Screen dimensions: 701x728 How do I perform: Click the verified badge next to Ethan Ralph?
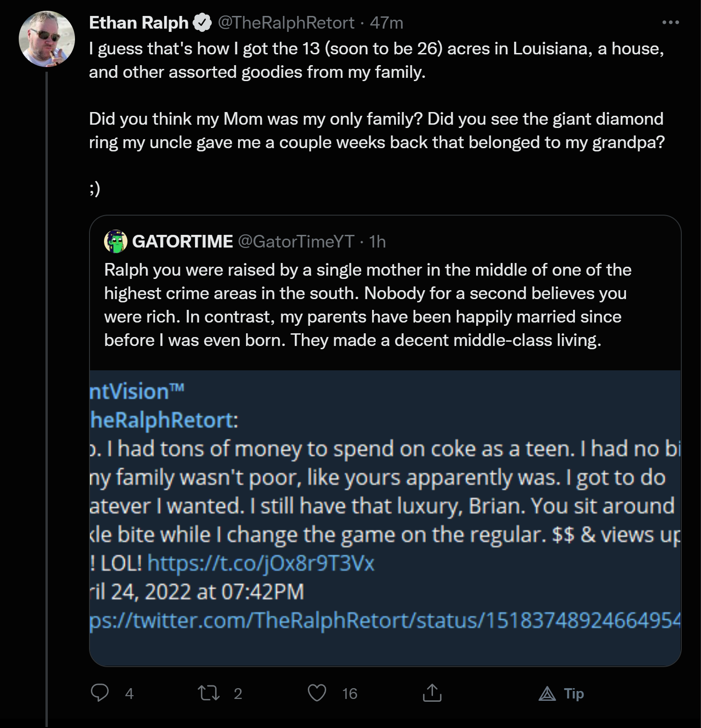(202, 23)
